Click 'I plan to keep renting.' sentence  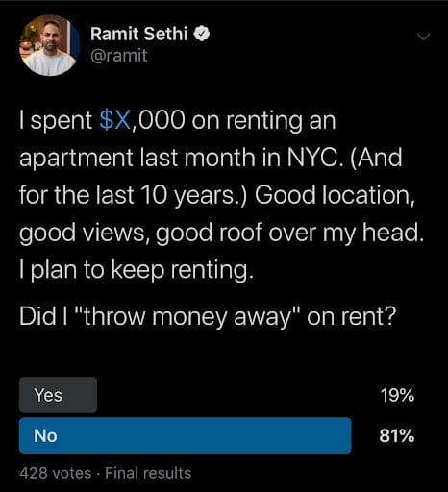pyautogui.click(x=137, y=270)
